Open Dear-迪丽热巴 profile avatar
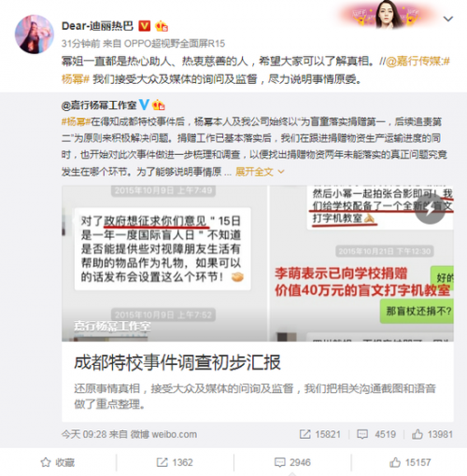Viewport: 467px width, 476px height. (x=34, y=34)
